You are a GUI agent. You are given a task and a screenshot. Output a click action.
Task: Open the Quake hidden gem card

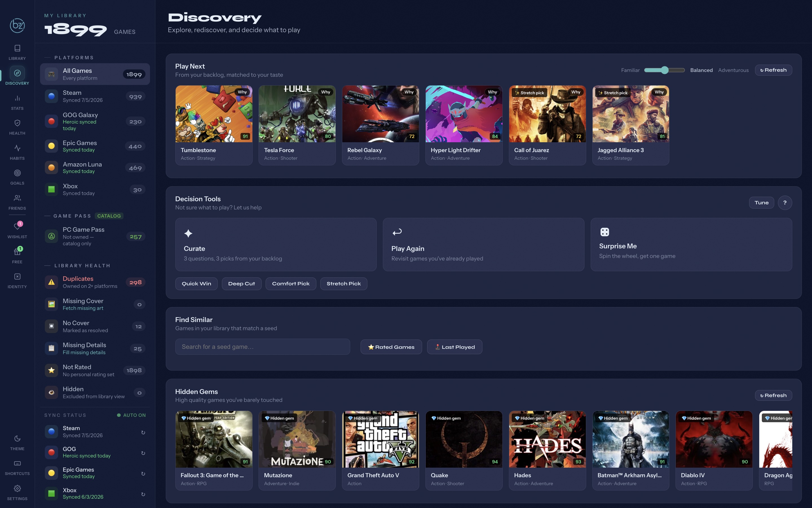[464, 450]
